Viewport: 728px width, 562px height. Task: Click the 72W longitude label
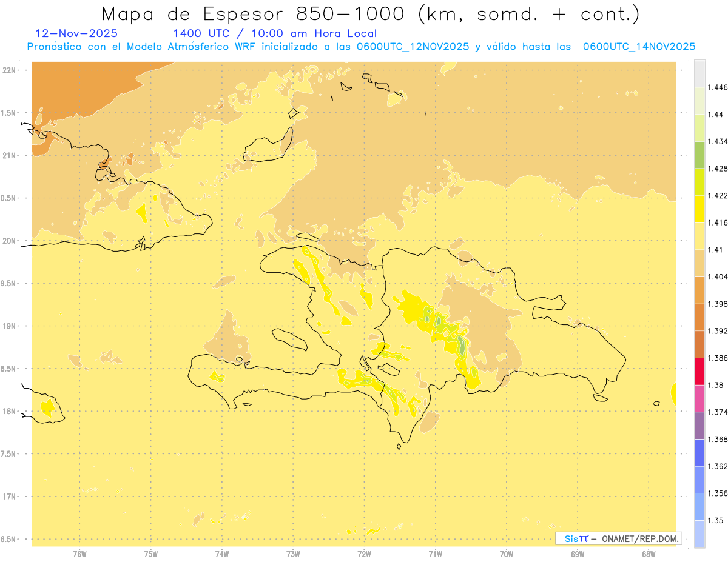pyautogui.click(x=364, y=554)
